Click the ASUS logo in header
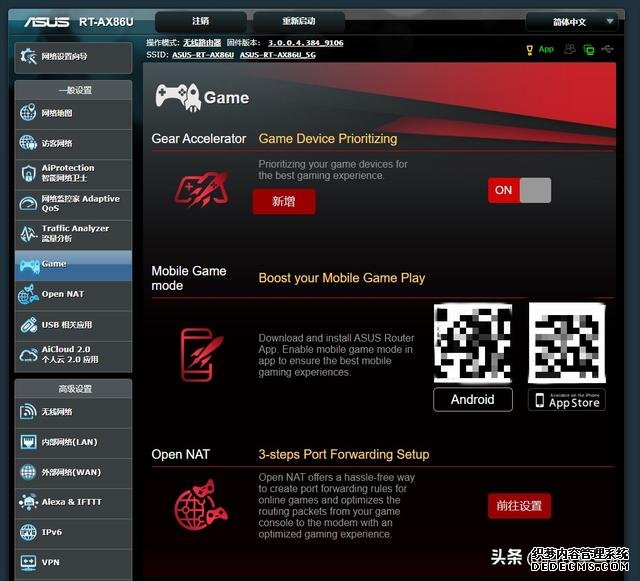Image resolution: width=640 pixels, height=581 pixels. 47,22
